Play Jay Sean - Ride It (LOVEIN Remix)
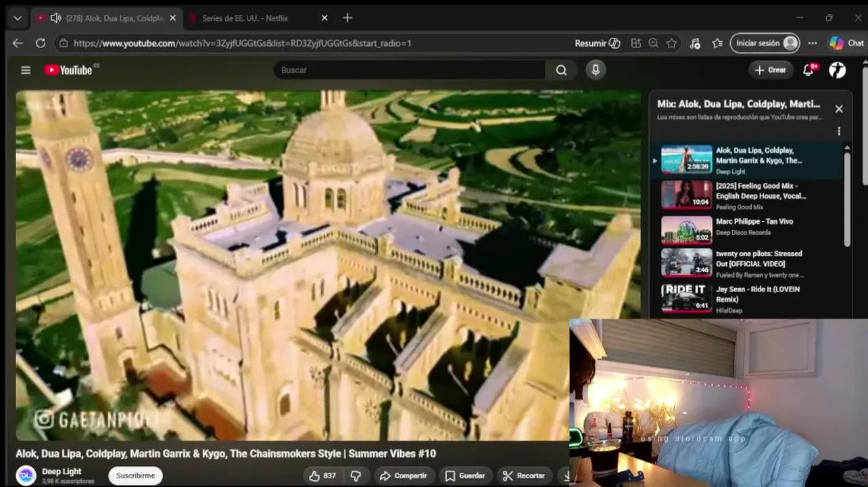Viewport: 868px width, 487px height. (x=758, y=294)
